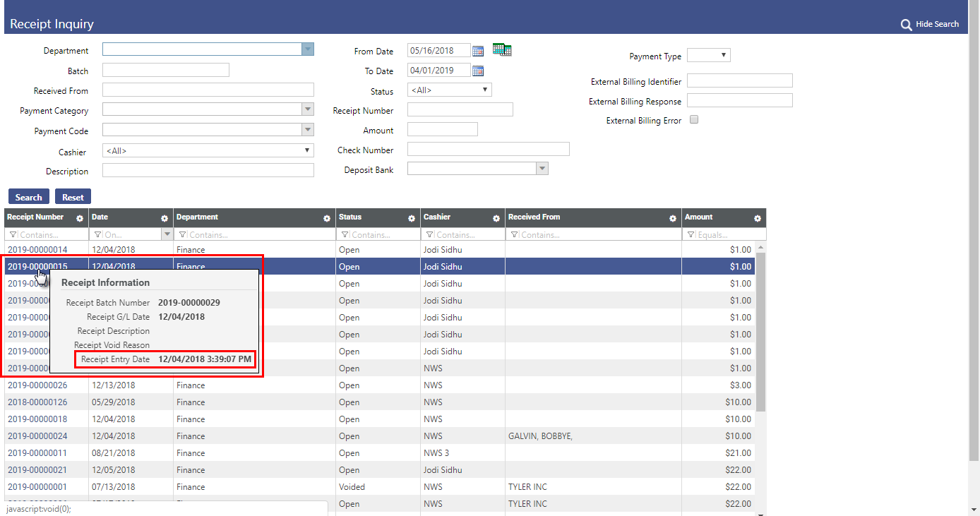
Task: Click the Receipt Number search field
Action: 460,109
